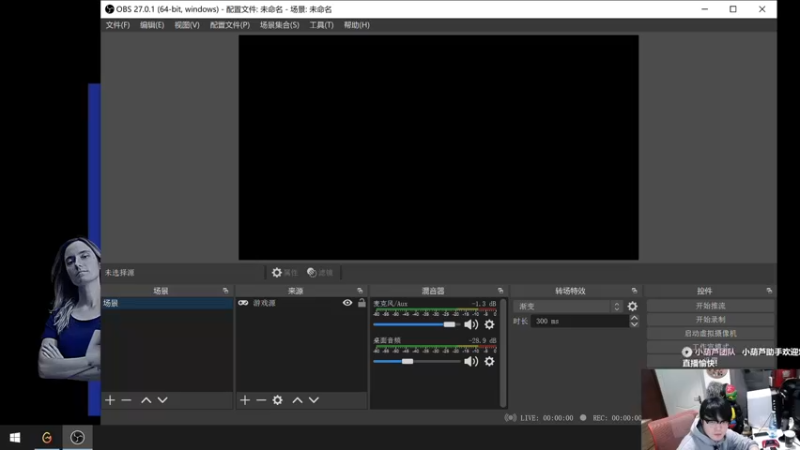Screen dimensions: 800x450
Task: Add a new scene with plus icon
Action: [110, 400]
